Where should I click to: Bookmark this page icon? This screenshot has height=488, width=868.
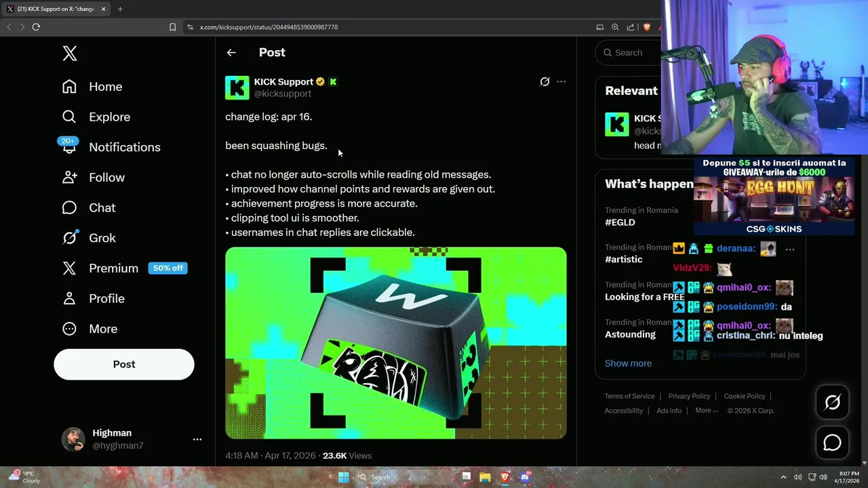click(x=172, y=27)
